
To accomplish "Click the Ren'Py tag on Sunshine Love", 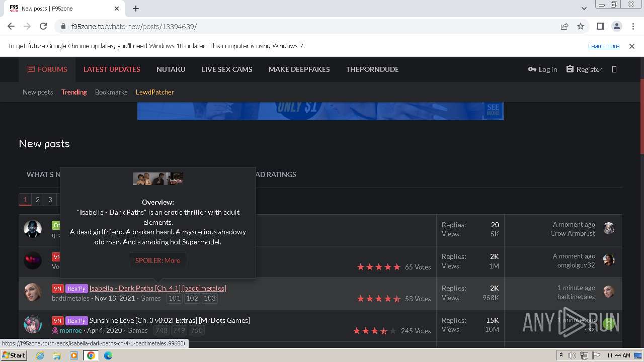I will coord(76,321).
